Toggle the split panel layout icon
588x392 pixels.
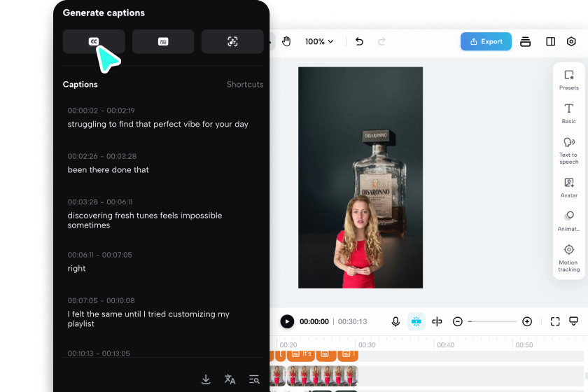(x=550, y=41)
